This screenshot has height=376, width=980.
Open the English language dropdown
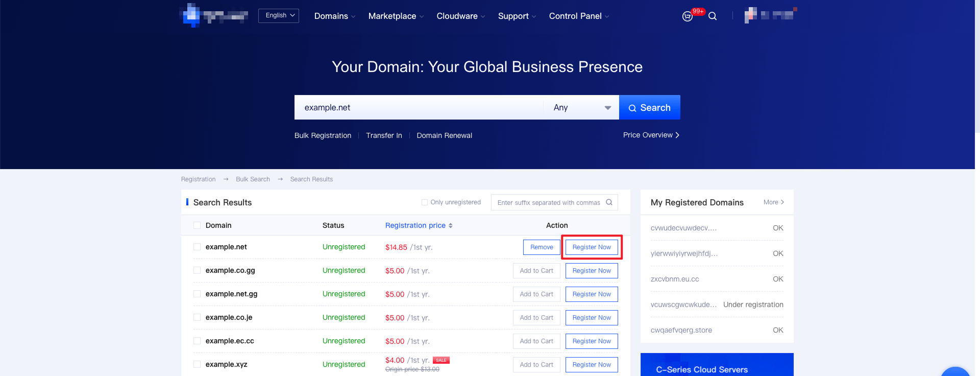click(279, 16)
